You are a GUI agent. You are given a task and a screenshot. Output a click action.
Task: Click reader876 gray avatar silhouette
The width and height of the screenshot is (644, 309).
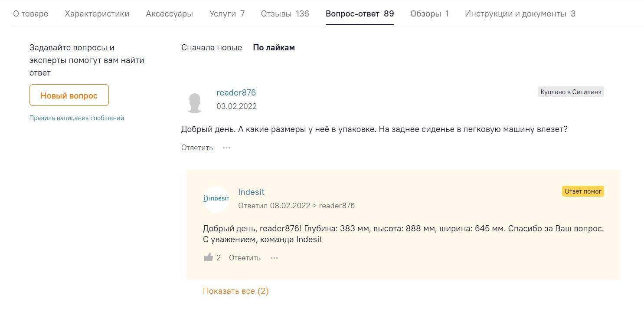(195, 103)
